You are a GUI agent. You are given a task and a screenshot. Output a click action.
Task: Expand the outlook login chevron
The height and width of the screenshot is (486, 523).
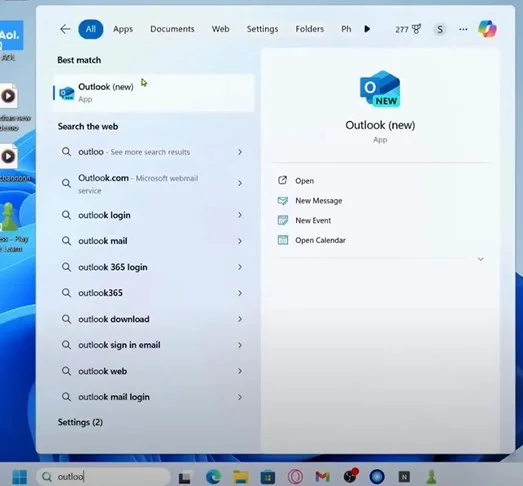[x=240, y=215]
